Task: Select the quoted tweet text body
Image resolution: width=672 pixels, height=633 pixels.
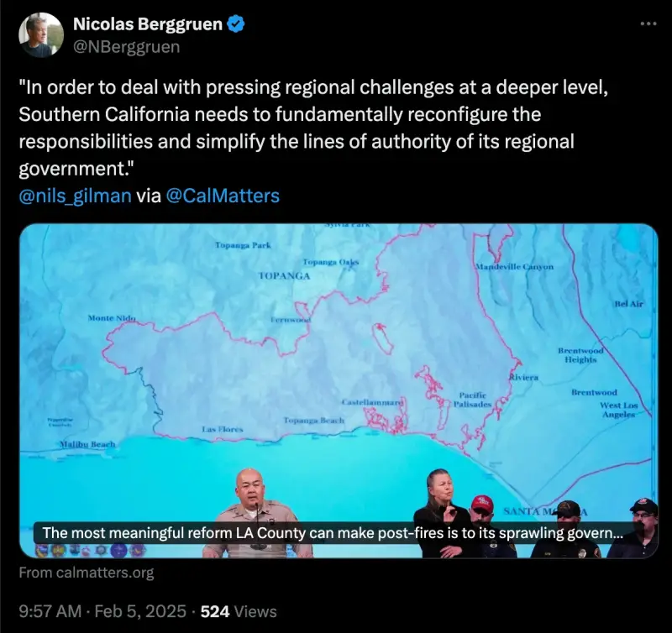Action: click(x=312, y=128)
